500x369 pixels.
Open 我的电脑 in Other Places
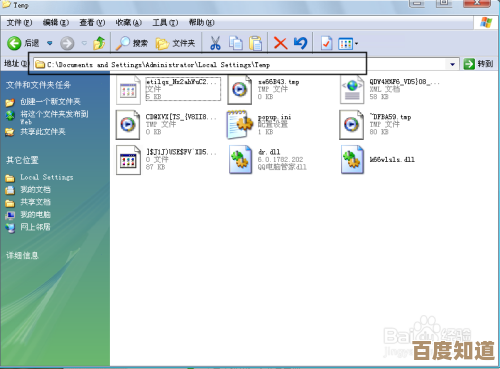coord(35,215)
